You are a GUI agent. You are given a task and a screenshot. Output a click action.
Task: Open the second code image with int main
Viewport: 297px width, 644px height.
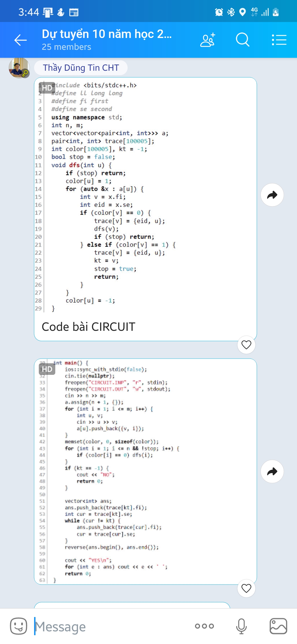click(145, 471)
